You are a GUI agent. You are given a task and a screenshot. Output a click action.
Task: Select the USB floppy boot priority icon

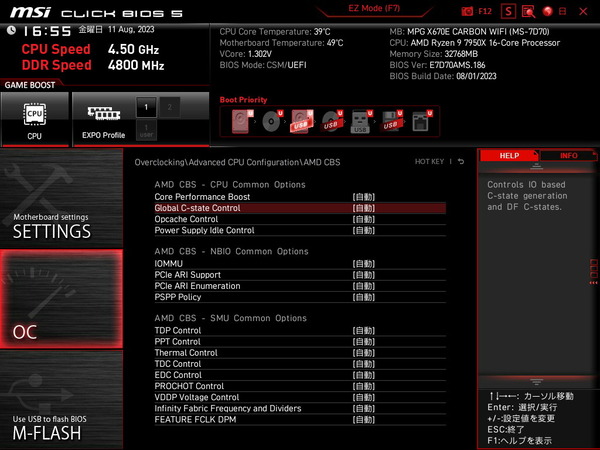tap(391, 121)
